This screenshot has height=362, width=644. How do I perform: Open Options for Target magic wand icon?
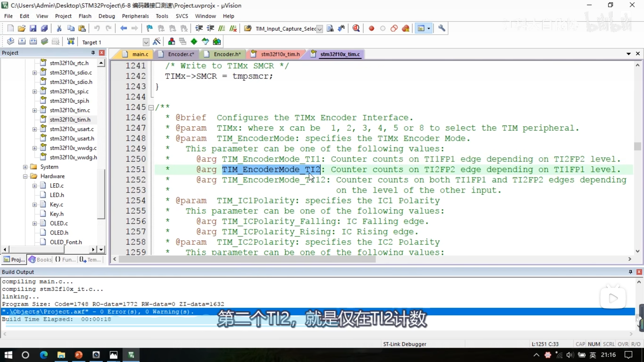point(157,42)
